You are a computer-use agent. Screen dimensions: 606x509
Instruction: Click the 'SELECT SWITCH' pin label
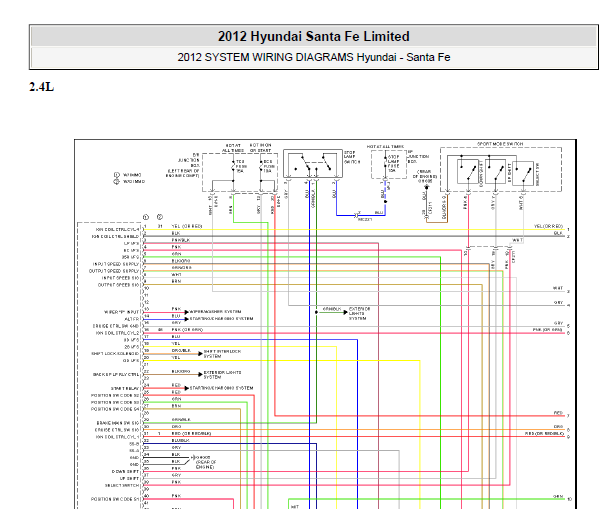(x=122, y=485)
